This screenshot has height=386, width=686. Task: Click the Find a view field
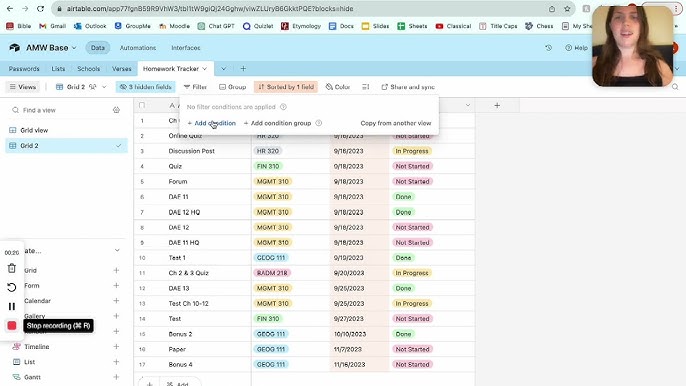pos(61,110)
